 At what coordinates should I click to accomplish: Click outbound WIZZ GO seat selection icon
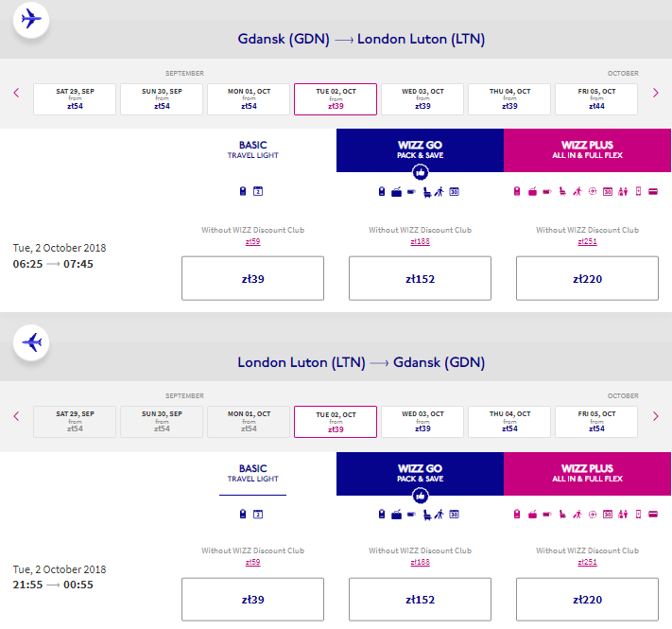coord(426,192)
